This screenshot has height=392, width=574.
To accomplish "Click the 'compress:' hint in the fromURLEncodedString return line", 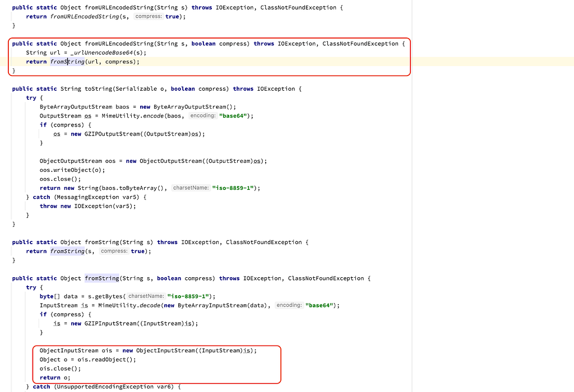I will 148,16.
